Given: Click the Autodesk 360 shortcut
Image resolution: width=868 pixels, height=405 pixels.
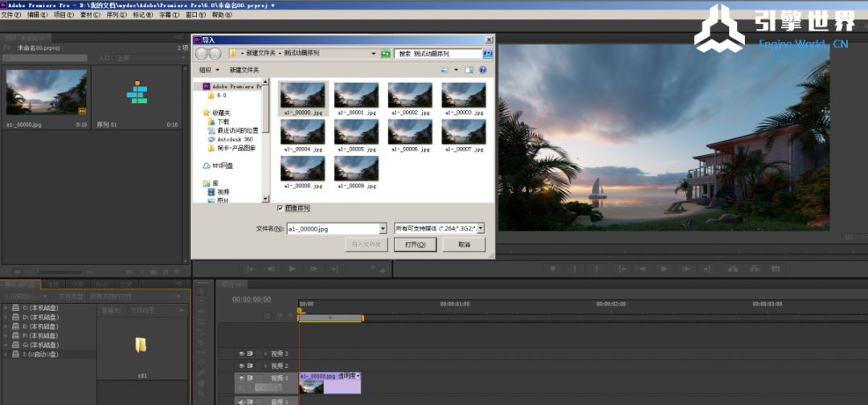Looking at the screenshot, I should point(234,139).
